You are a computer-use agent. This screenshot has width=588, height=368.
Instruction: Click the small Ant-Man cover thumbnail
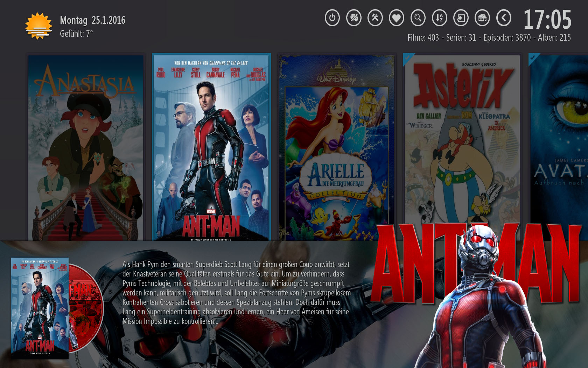[40, 308]
